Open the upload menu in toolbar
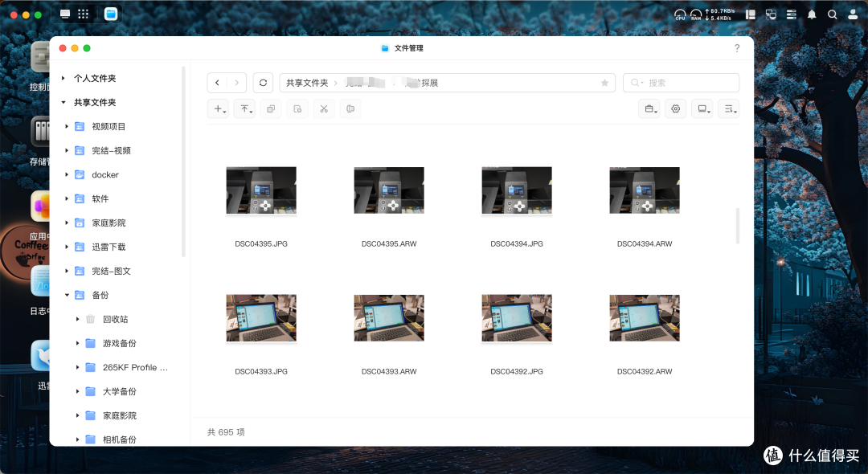Image resolution: width=868 pixels, height=474 pixels. (x=244, y=109)
